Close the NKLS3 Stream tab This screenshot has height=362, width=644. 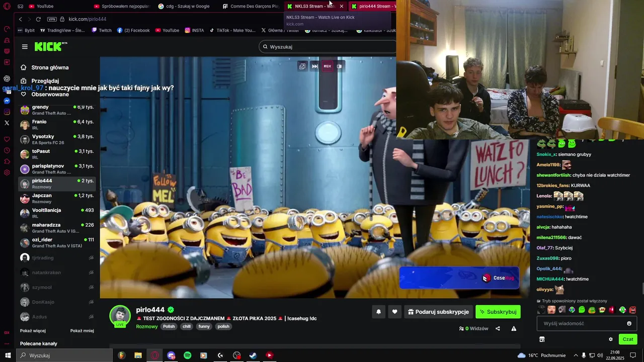(342, 6)
